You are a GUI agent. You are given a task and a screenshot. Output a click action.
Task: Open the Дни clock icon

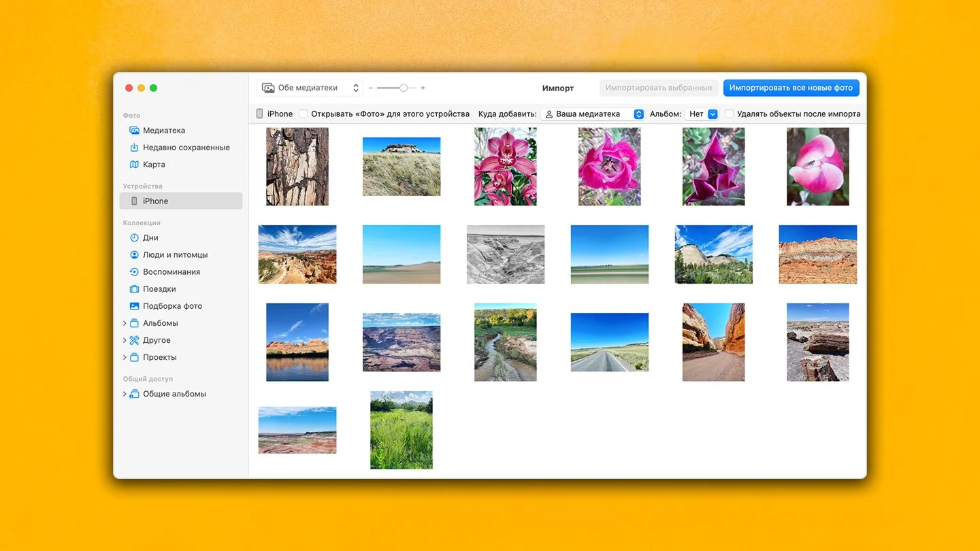[134, 238]
